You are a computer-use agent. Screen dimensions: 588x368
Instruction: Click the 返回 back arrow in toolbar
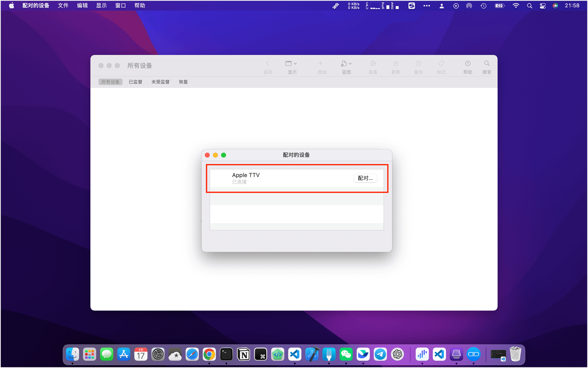(x=268, y=64)
